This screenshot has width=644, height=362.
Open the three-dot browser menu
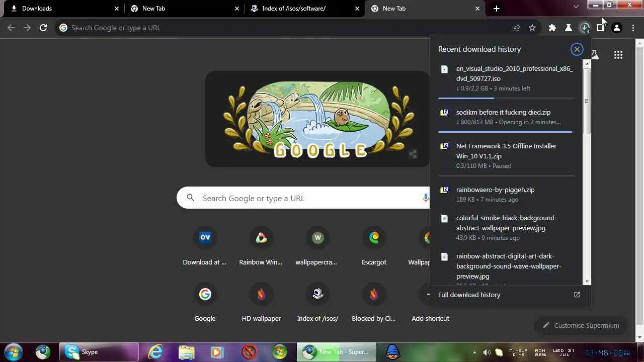coord(633,28)
